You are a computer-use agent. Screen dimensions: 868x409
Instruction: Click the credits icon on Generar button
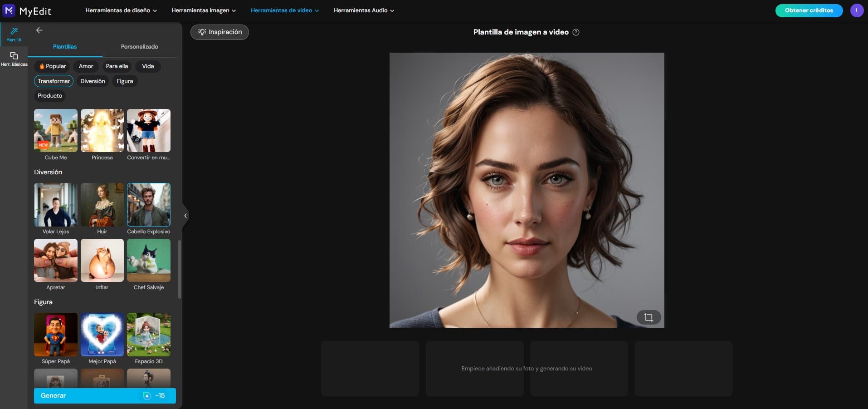(147, 396)
